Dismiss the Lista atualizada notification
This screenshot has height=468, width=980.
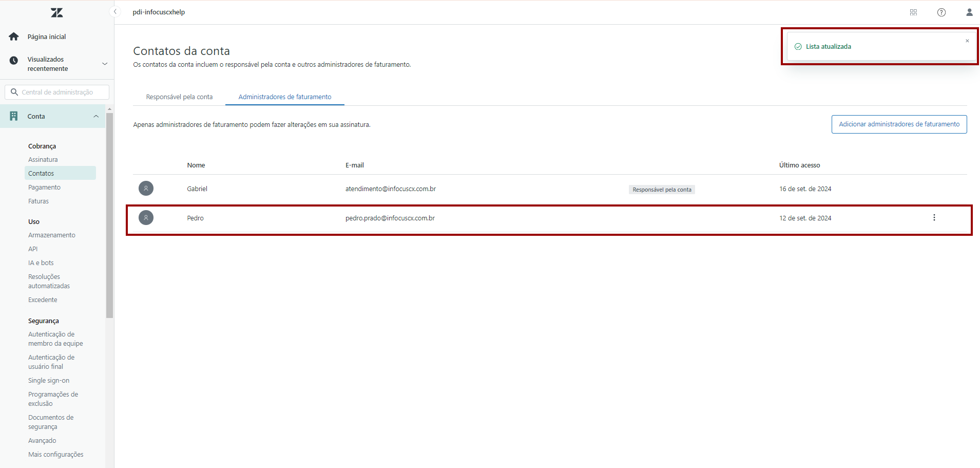click(967, 41)
